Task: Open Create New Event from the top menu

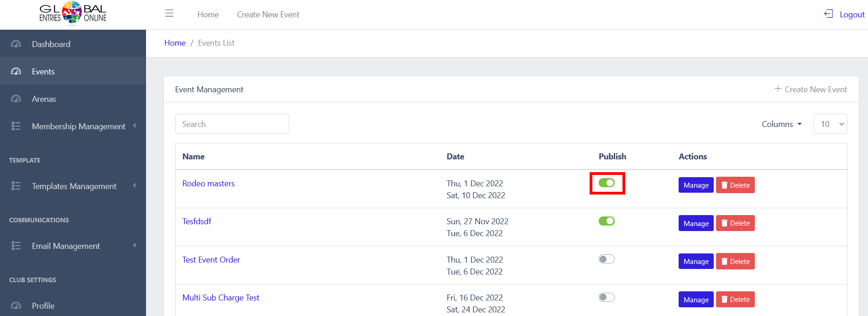Action: pos(268,14)
